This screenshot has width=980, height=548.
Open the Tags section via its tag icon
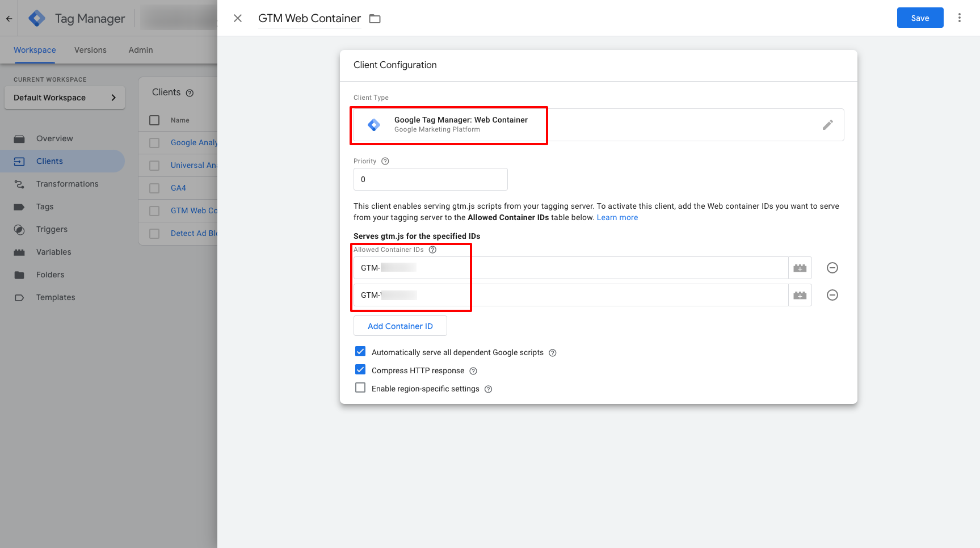(19, 206)
